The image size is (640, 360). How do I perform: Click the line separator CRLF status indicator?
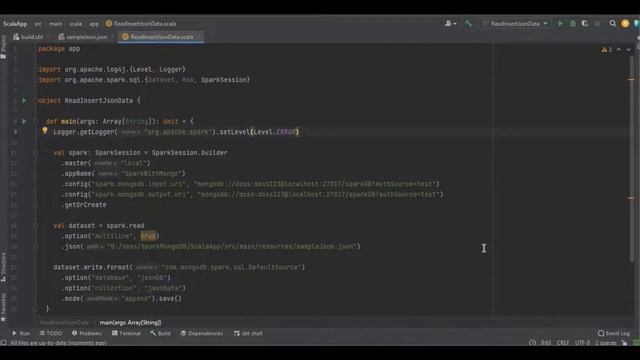point(562,342)
